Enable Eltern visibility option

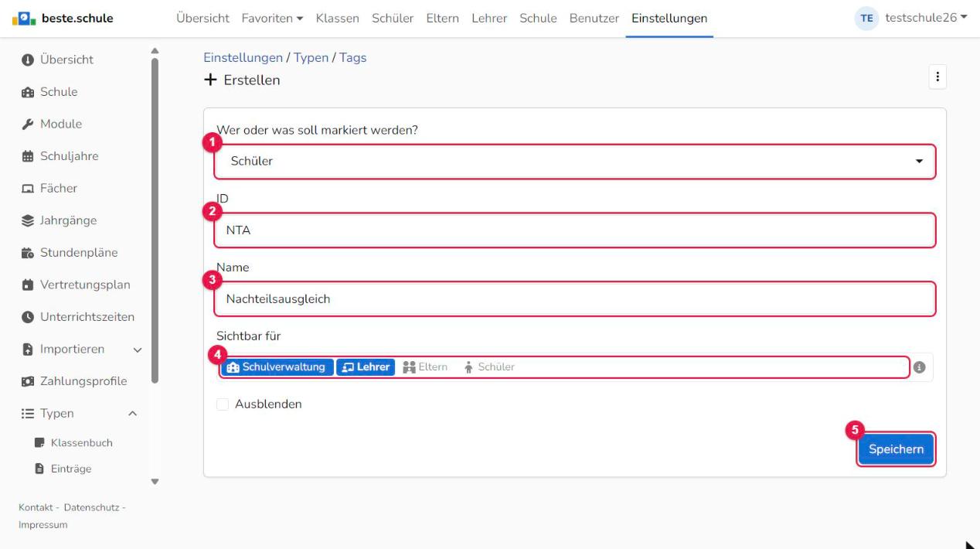(x=426, y=367)
